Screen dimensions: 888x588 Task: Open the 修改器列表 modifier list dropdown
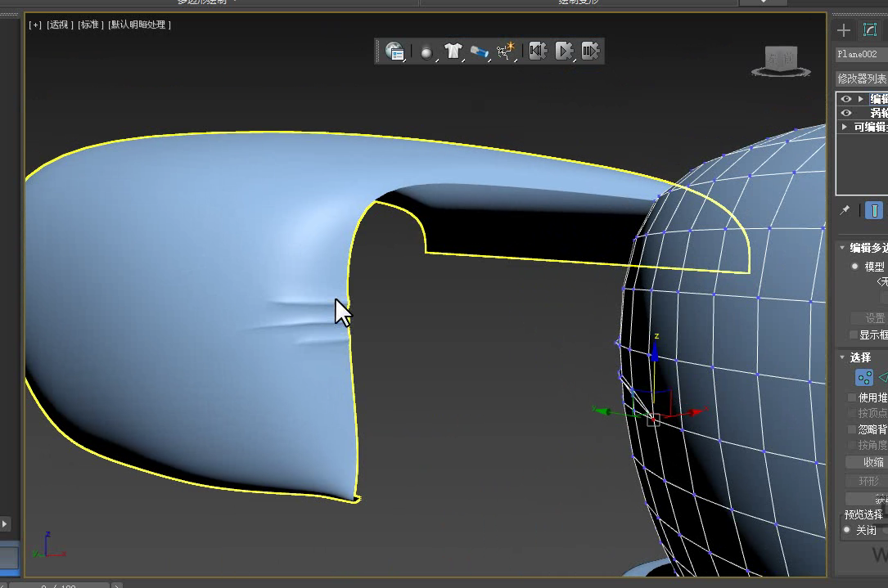pyautogui.click(x=862, y=79)
